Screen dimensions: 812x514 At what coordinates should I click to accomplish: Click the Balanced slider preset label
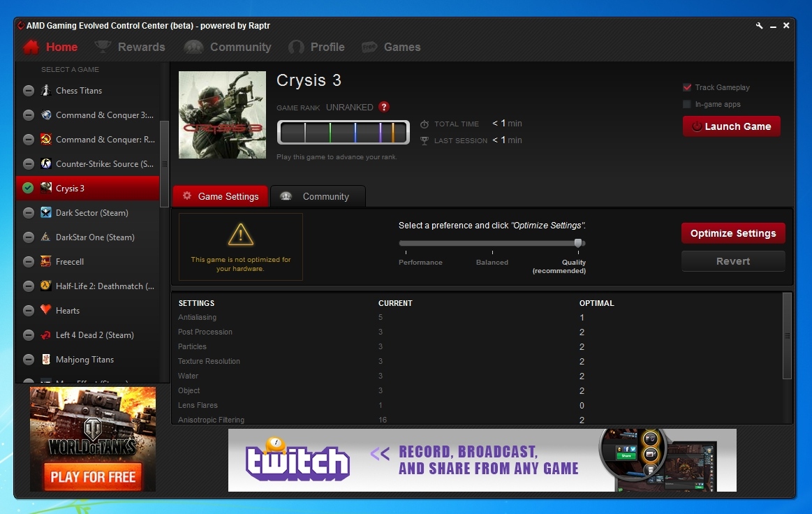[492, 262]
